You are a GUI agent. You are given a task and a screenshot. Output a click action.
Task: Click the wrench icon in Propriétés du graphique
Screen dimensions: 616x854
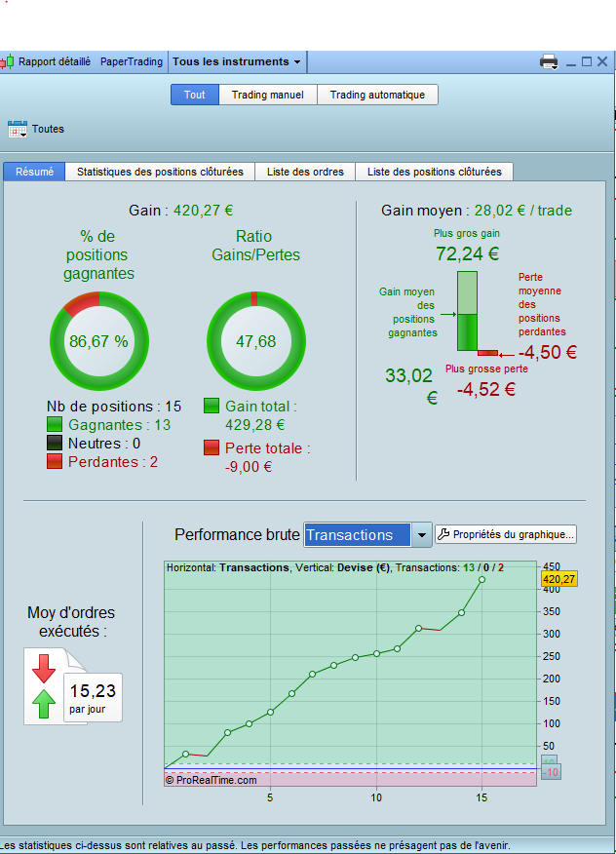pyautogui.click(x=443, y=534)
